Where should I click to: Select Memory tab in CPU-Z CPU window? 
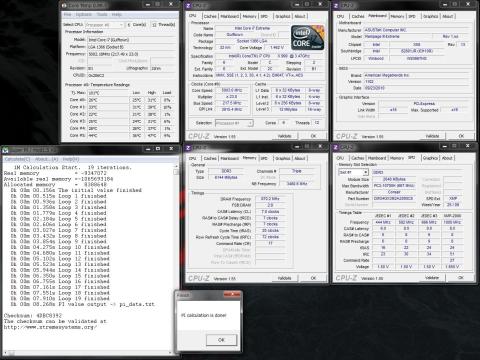[249, 16]
